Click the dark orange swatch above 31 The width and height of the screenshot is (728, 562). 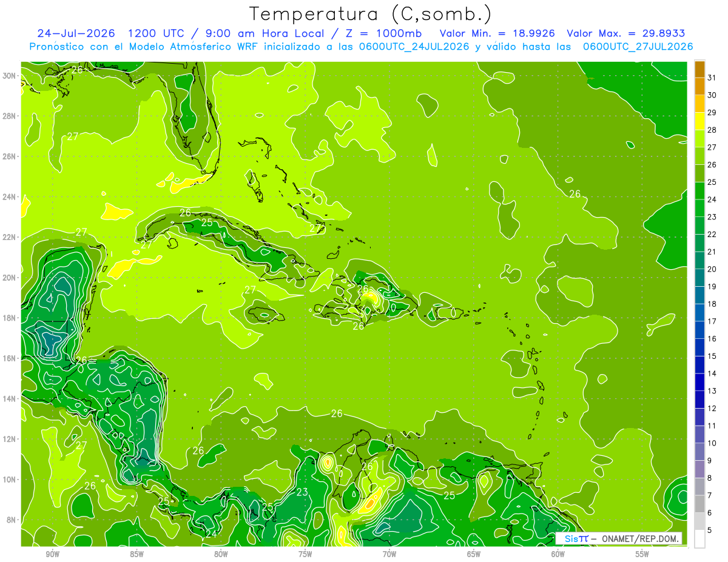pyautogui.click(x=699, y=69)
